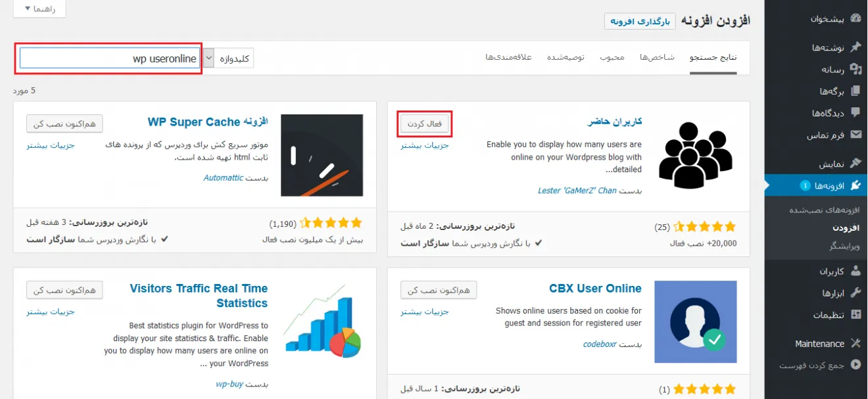Open افزودن submenu item
Image resolution: width=868 pixels, height=399 pixels.
846,227
